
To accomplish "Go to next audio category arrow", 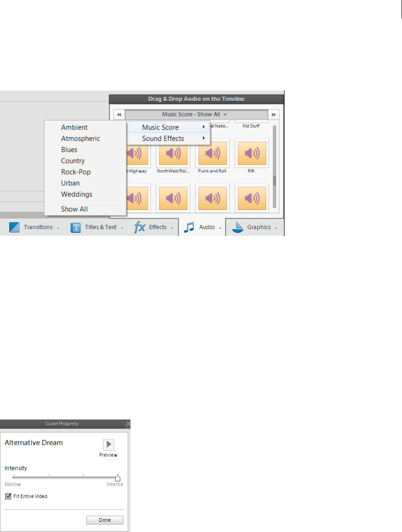I will click(x=273, y=115).
